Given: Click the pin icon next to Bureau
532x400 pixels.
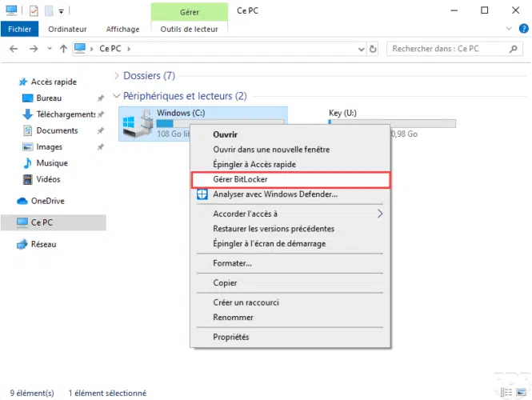Looking at the screenshot, I should (x=101, y=98).
